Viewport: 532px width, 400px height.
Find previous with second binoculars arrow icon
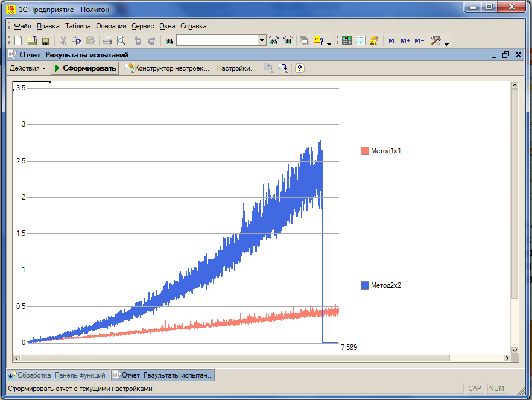click(288, 40)
